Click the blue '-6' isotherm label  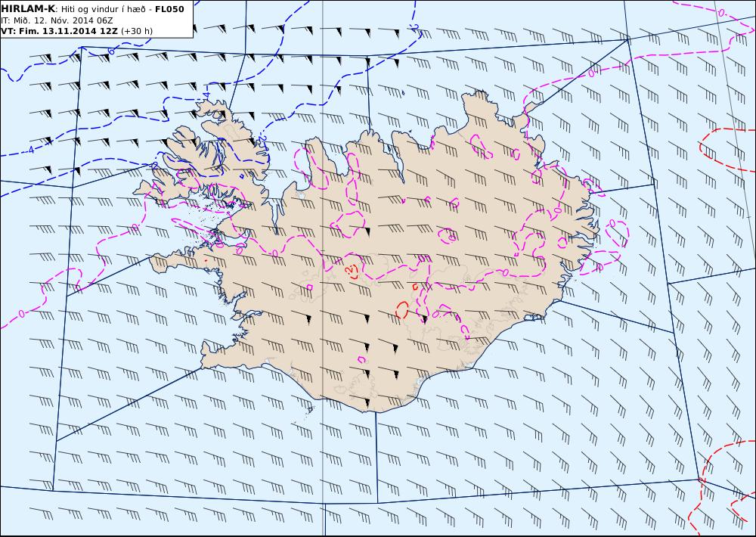click(110, 51)
